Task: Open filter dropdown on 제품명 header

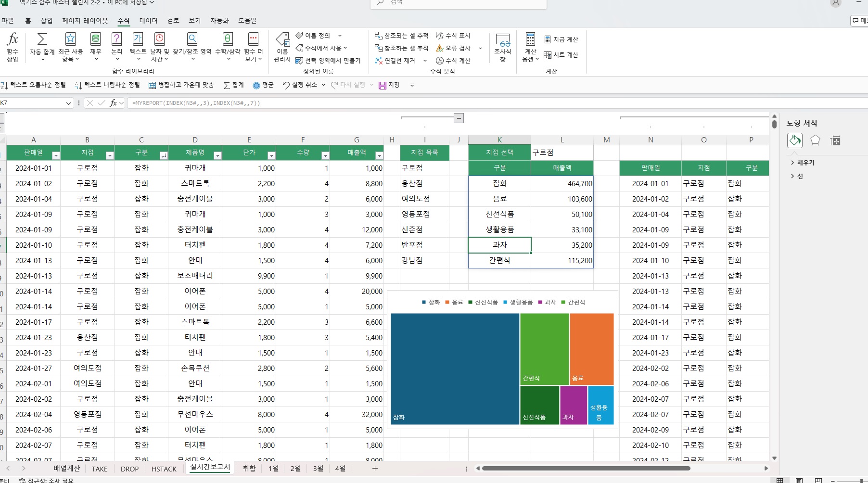Action: [217, 155]
